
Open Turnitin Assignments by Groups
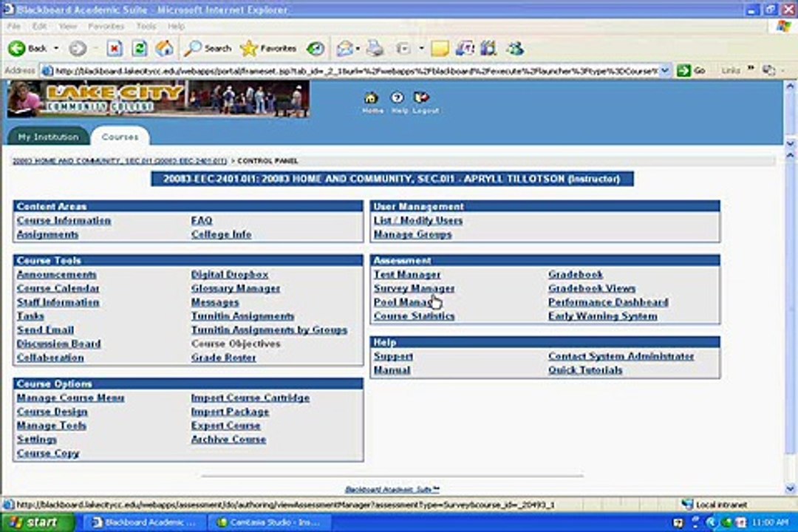269,330
